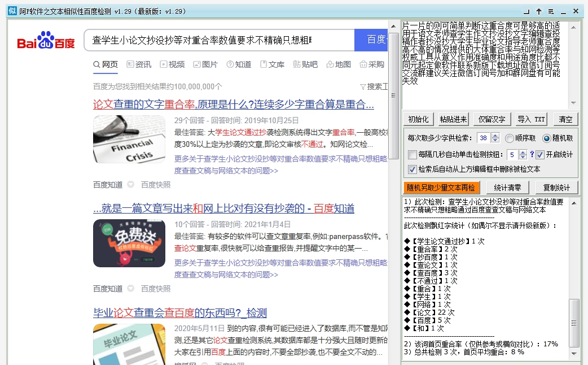Switch to the 资讯 tab
The width and height of the screenshot is (588, 365).
(139, 64)
